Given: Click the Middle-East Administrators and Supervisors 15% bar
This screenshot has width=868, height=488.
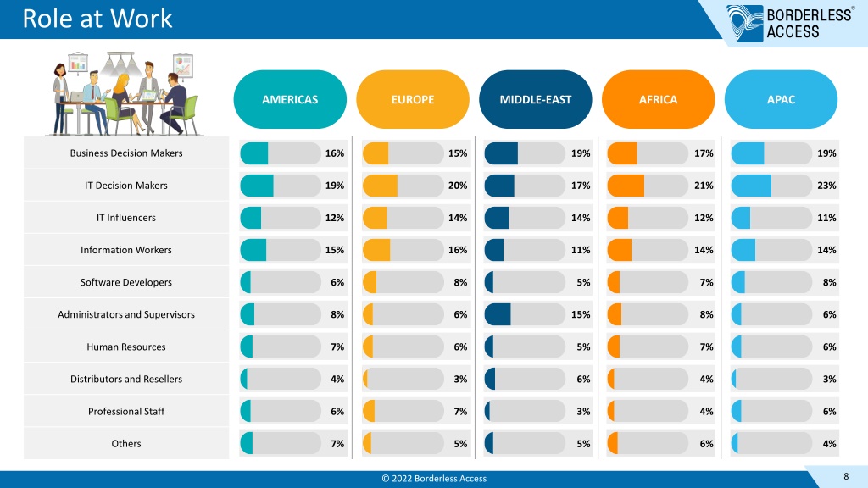Looking at the screenshot, I should coord(525,314).
